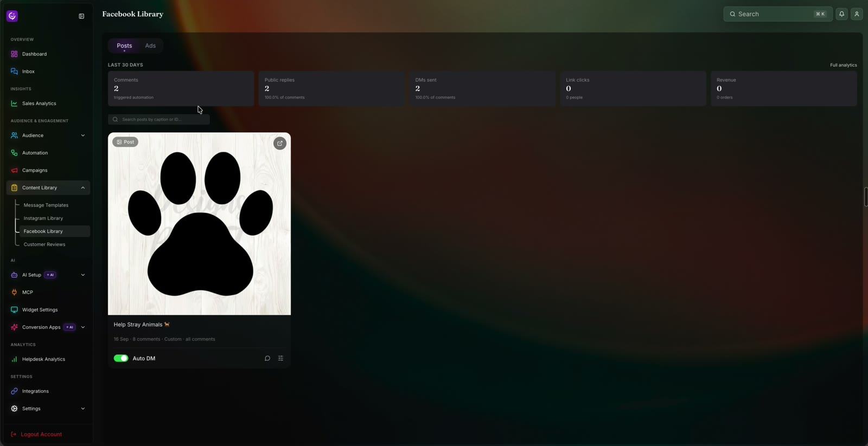Click the Comments stat card
Image resolution: width=868 pixels, height=446 pixels.
[181, 88]
